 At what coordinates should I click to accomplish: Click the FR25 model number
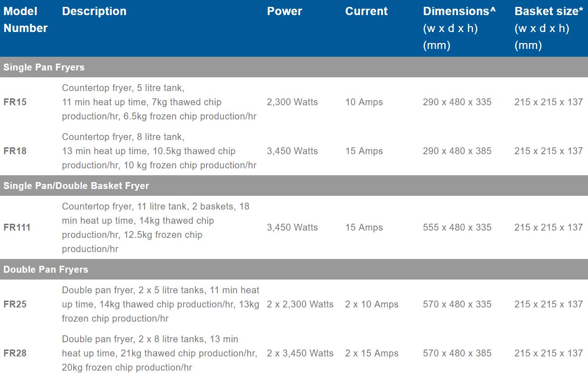click(x=15, y=304)
